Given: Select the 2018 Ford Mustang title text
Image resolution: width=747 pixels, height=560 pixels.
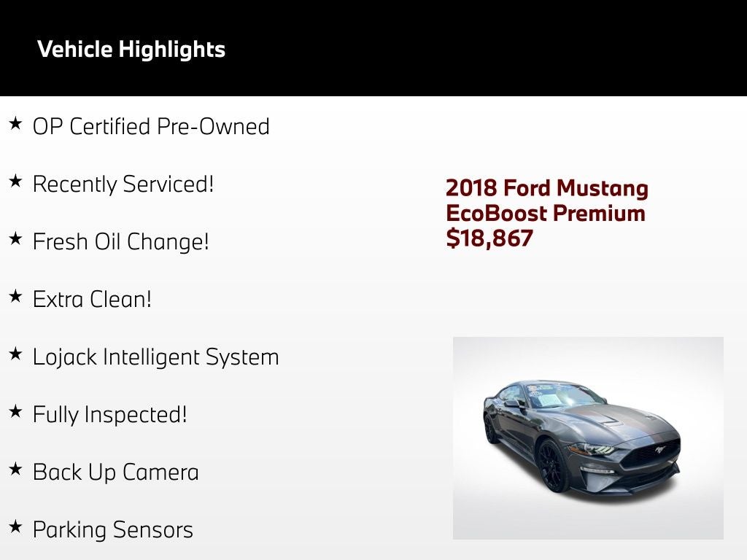Looking at the screenshot, I should coord(546,188).
